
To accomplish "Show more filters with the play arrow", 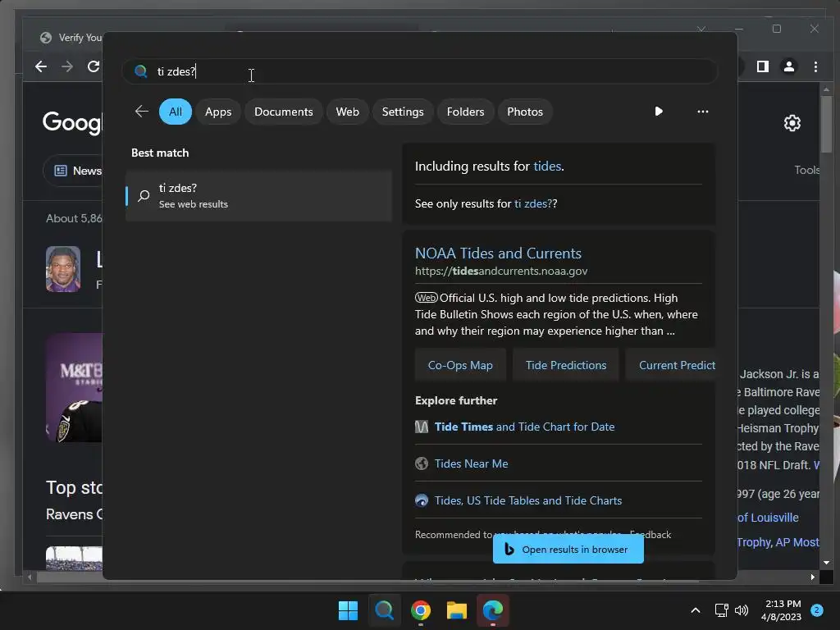I will click(x=659, y=112).
